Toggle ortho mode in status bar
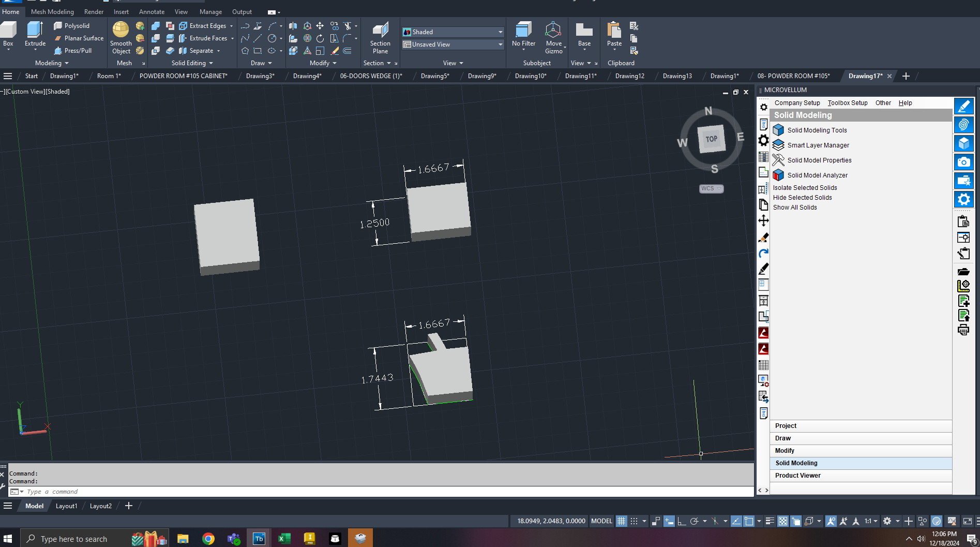 681,521
